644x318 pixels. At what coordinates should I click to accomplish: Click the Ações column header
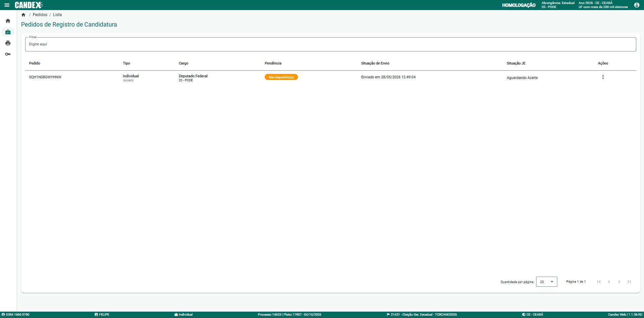point(603,63)
